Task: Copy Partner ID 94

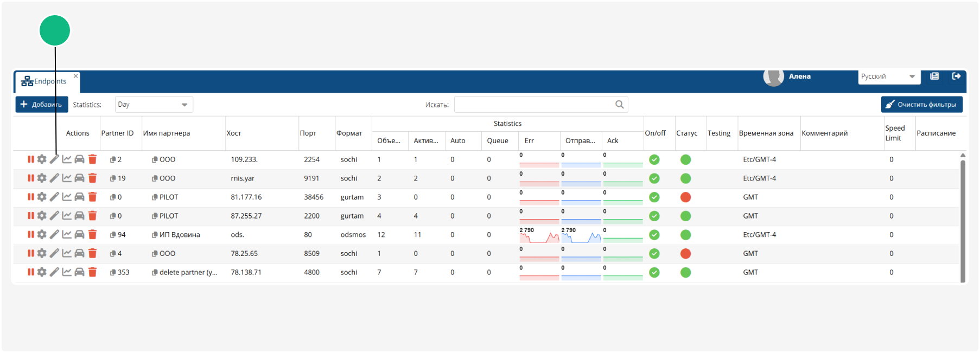Action: click(x=113, y=235)
